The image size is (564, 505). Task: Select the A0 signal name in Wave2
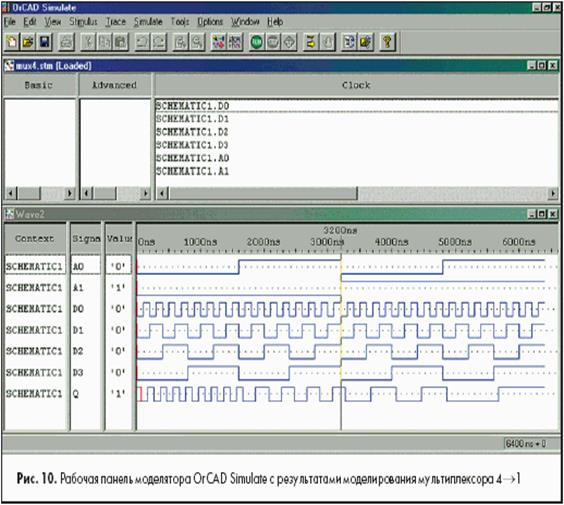78,267
